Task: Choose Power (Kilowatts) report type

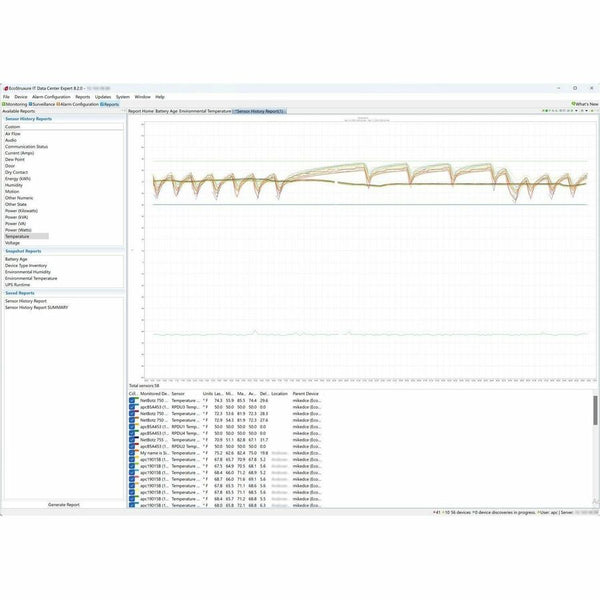Action: click(21, 211)
